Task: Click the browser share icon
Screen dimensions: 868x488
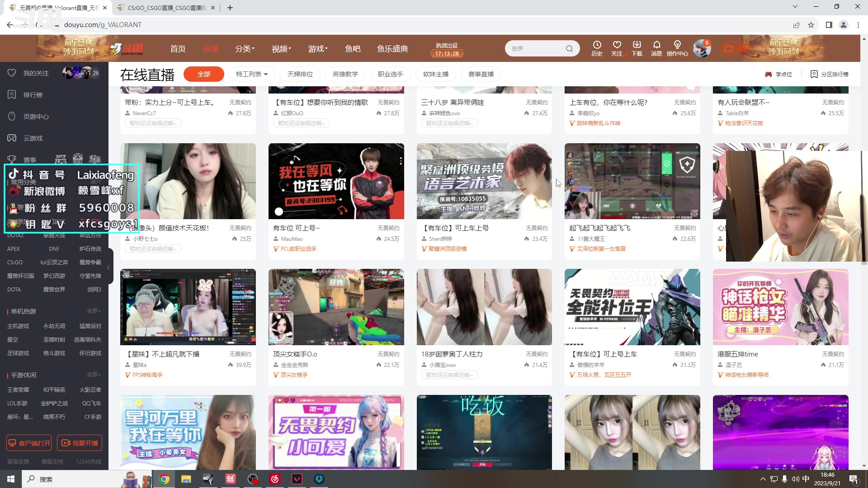Action: coord(797,25)
